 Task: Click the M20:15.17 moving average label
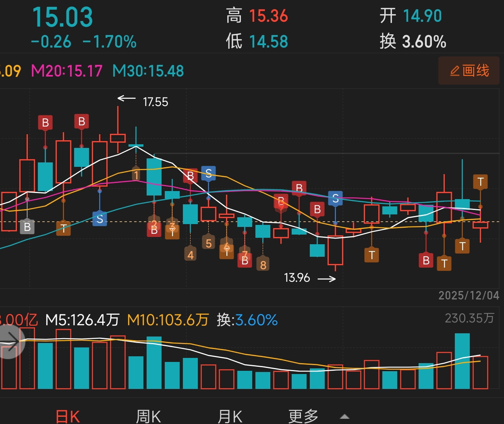click(67, 71)
